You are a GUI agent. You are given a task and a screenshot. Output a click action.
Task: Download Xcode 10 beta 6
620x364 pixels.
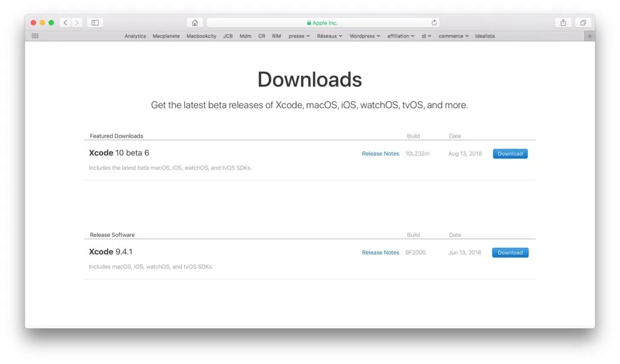tap(510, 154)
